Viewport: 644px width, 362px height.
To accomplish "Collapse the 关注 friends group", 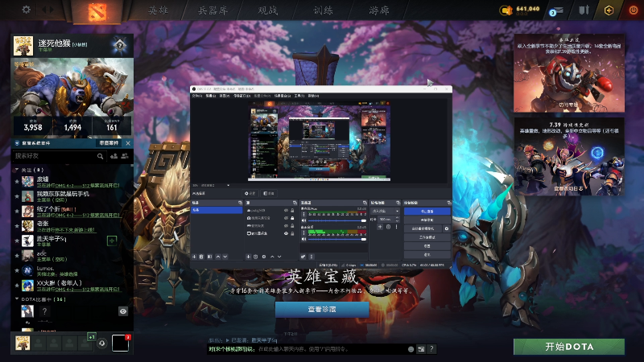I will point(17,170).
